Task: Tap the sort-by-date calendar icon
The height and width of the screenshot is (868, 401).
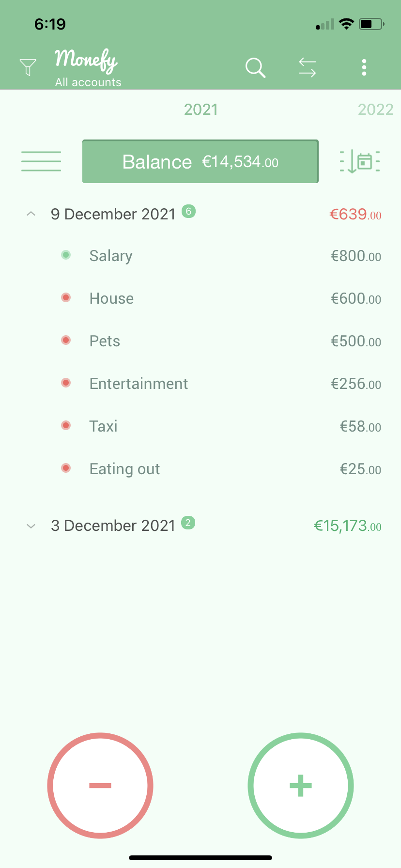Action: [360, 161]
